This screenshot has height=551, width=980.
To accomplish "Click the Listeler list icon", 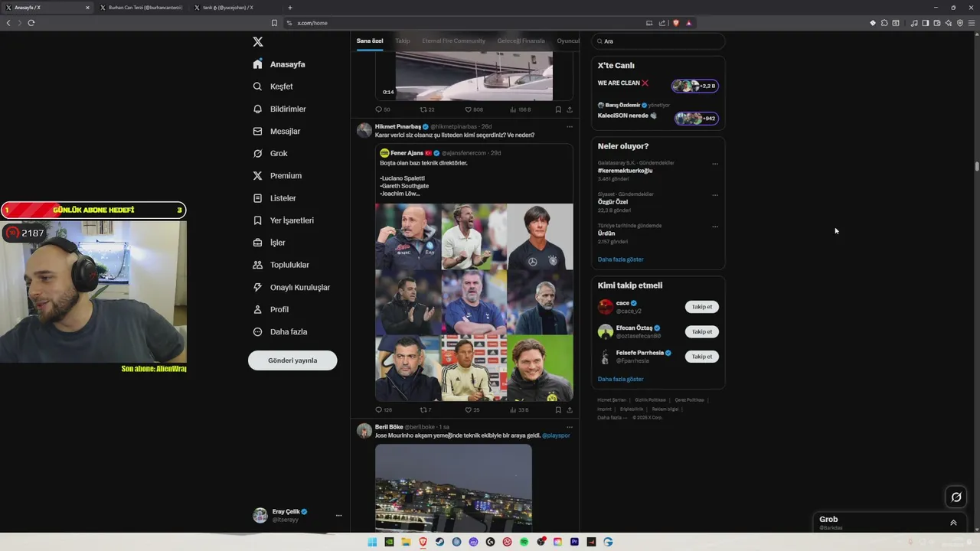I will tap(258, 198).
